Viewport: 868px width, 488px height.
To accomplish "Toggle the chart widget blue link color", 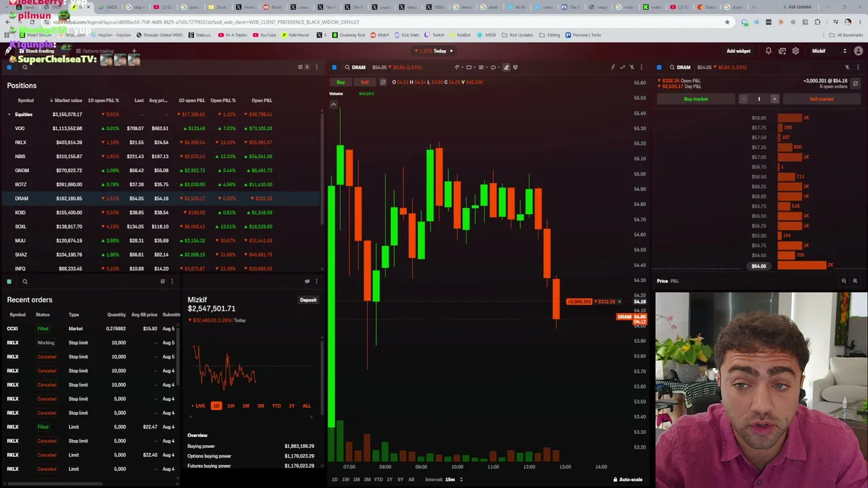I will tap(334, 67).
